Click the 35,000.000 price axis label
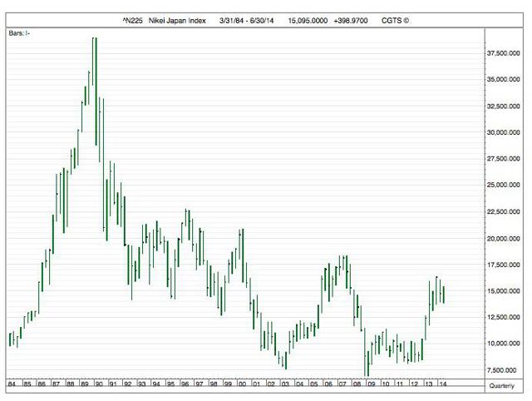This screenshot has width=532, height=401. pyautogui.click(x=504, y=80)
